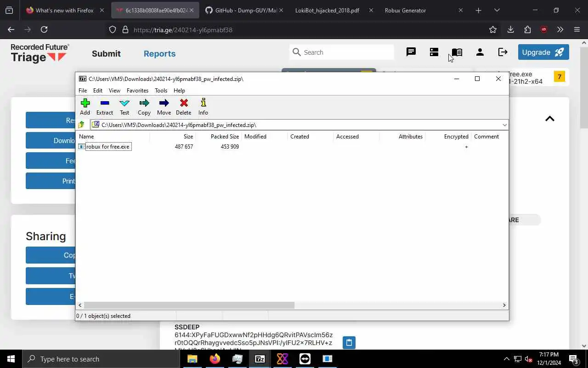Sort by the Name column header
Viewport: 588px width, 368px height.
coord(113,137)
